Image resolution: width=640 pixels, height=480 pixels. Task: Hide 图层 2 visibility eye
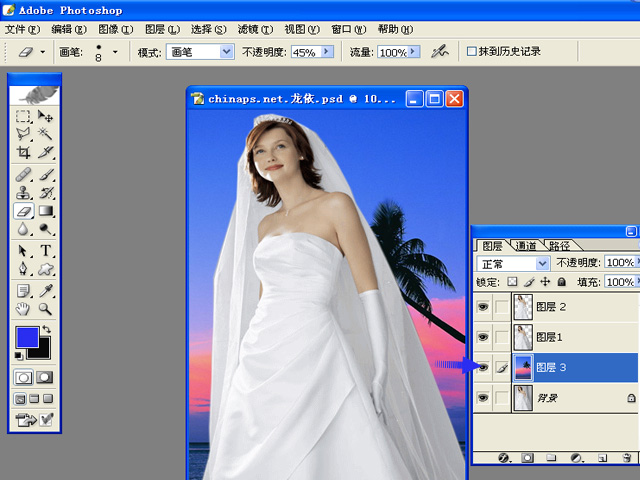pyautogui.click(x=483, y=307)
